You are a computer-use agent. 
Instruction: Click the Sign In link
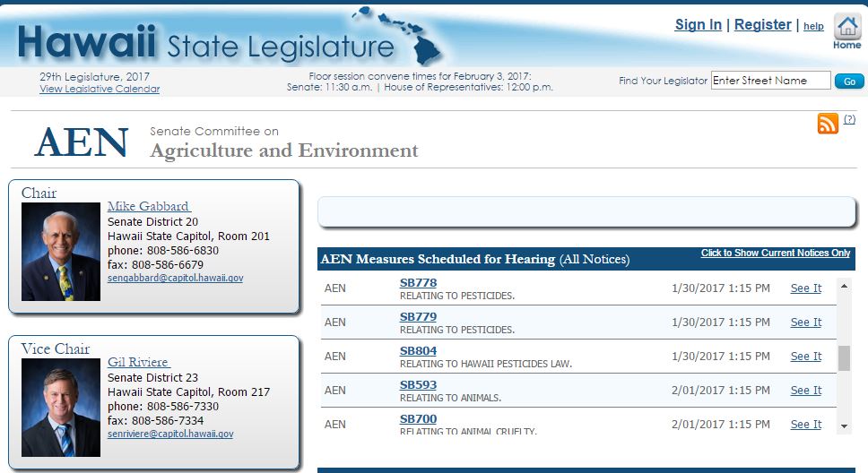pyautogui.click(x=698, y=24)
